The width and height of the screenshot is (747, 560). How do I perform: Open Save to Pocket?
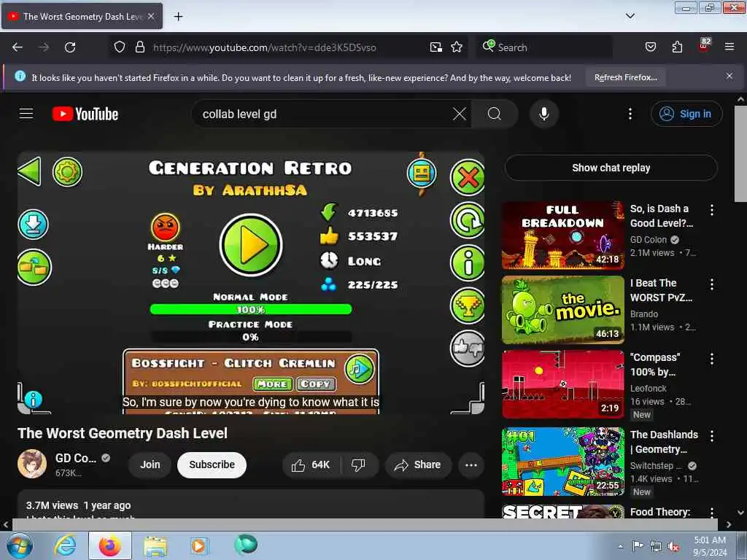pos(650,47)
